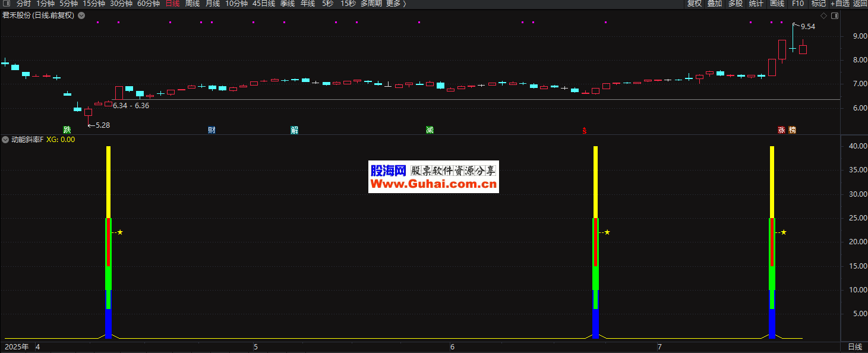Select the 10分钟 period
The width and height of the screenshot is (868, 353).
tap(236, 4)
